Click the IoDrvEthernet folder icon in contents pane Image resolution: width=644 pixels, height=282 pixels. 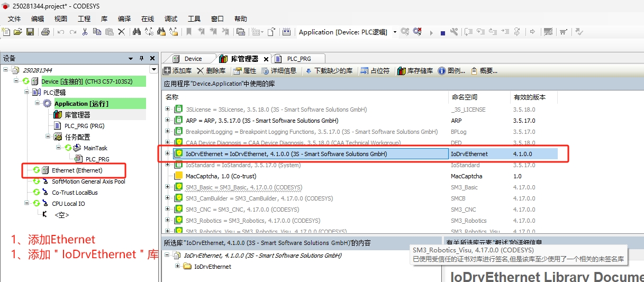pyautogui.click(x=187, y=267)
